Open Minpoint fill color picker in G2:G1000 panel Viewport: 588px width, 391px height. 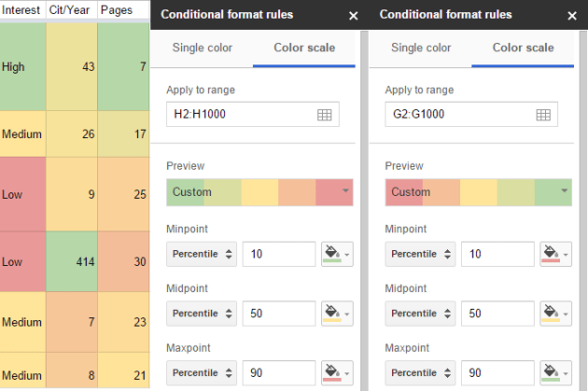[555, 254]
